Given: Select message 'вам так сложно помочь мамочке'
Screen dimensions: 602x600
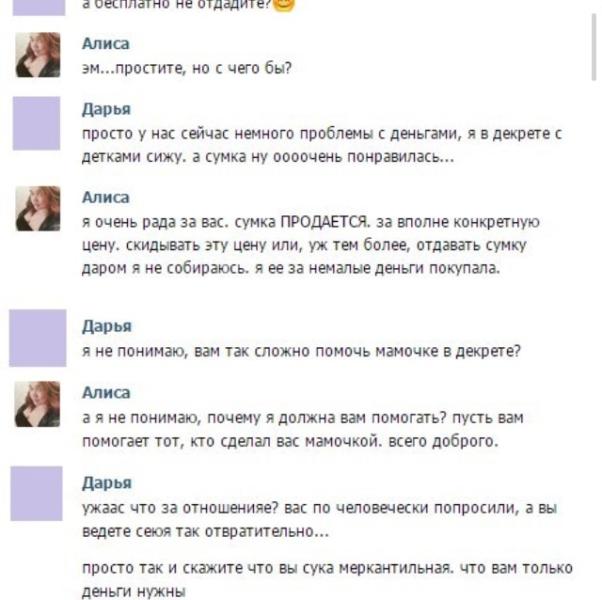Looking at the screenshot, I should pyautogui.click(x=301, y=351).
